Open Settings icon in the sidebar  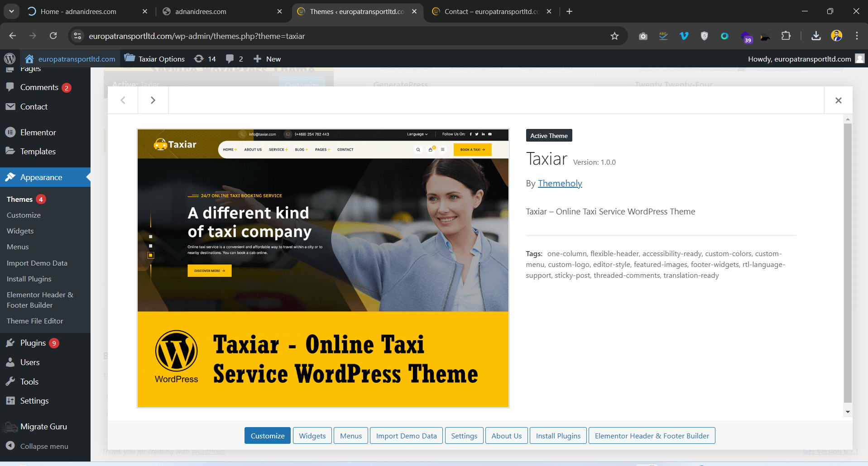tap(10, 401)
